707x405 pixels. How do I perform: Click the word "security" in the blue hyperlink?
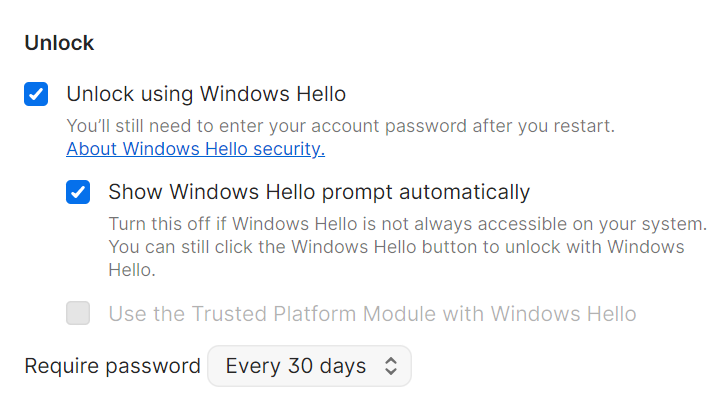pos(289,150)
